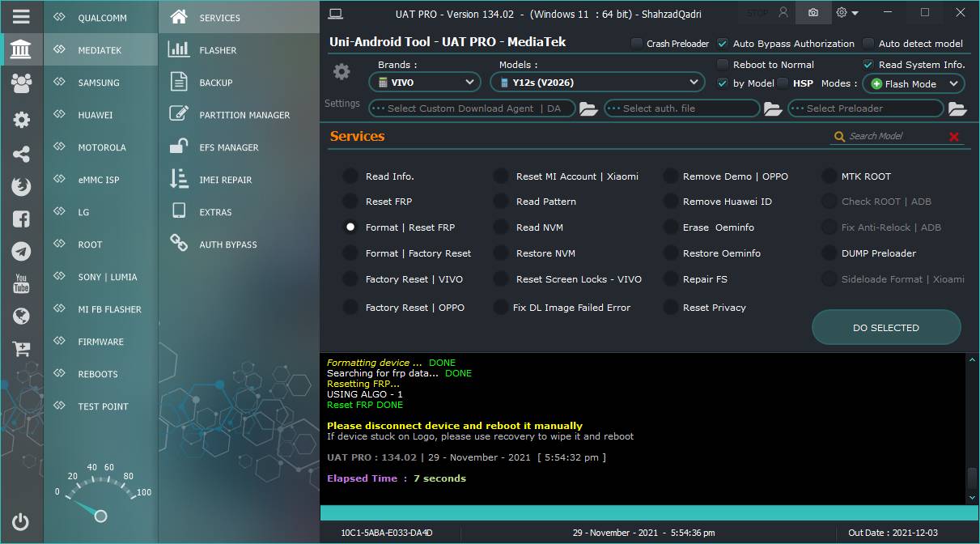Open the users group icon
Image resolution: width=980 pixels, height=544 pixels.
point(21,83)
